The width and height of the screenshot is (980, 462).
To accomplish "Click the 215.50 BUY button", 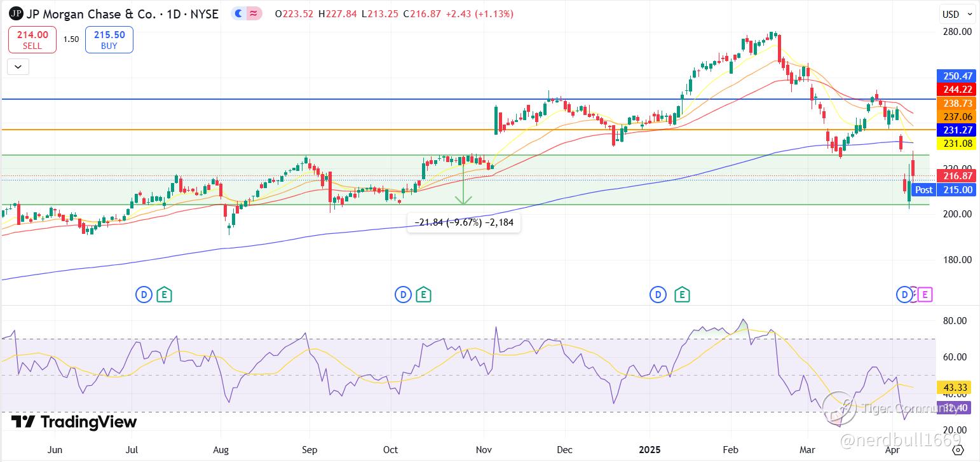I will point(109,40).
